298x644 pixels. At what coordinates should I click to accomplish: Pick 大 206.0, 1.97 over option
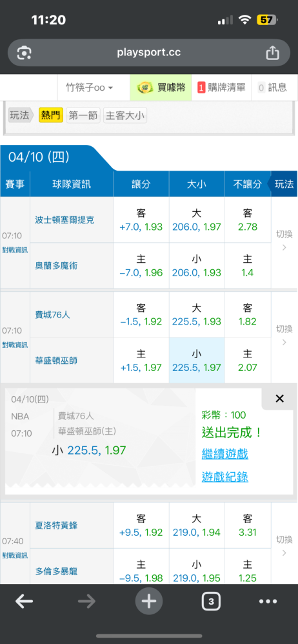pyautogui.click(x=197, y=220)
